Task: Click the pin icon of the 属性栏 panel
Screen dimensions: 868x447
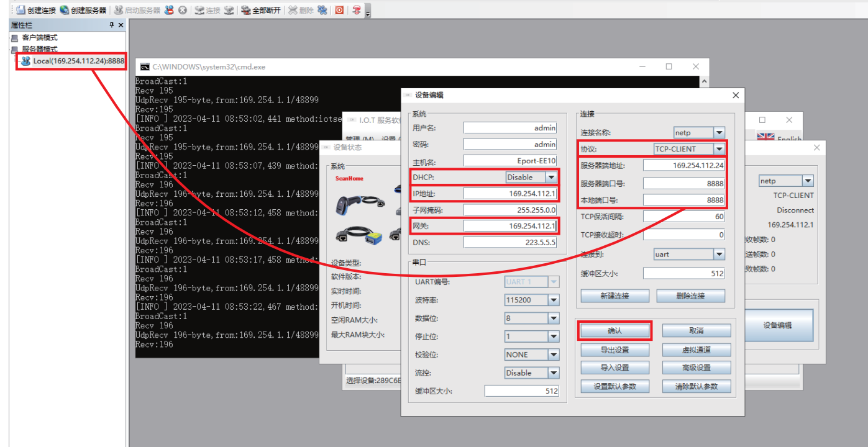Action: tap(112, 25)
